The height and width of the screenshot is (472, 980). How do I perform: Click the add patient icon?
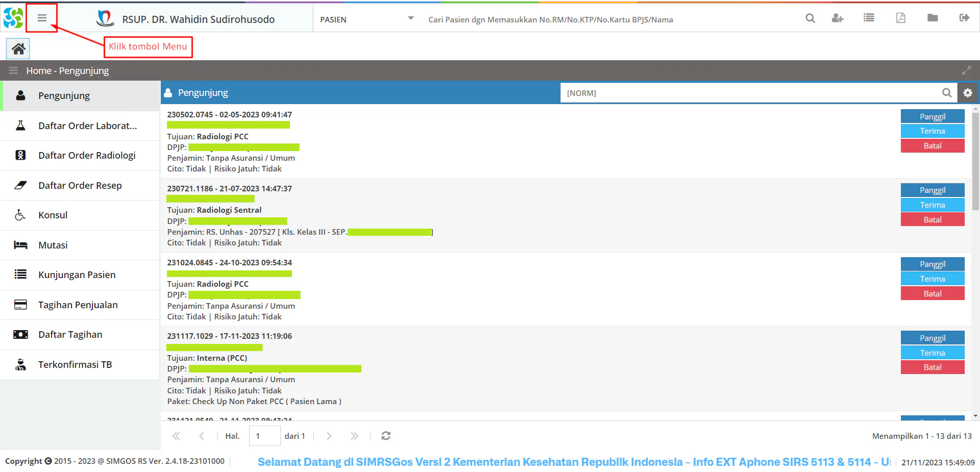[837, 18]
